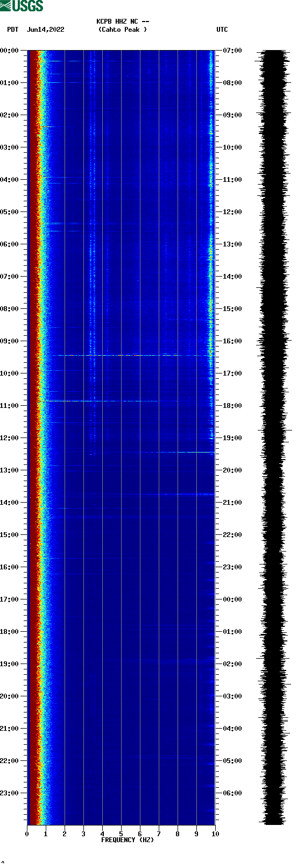The image size is (297, 868).
Task: Click the '15:00' PDT time label
Action: pos(9,535)
